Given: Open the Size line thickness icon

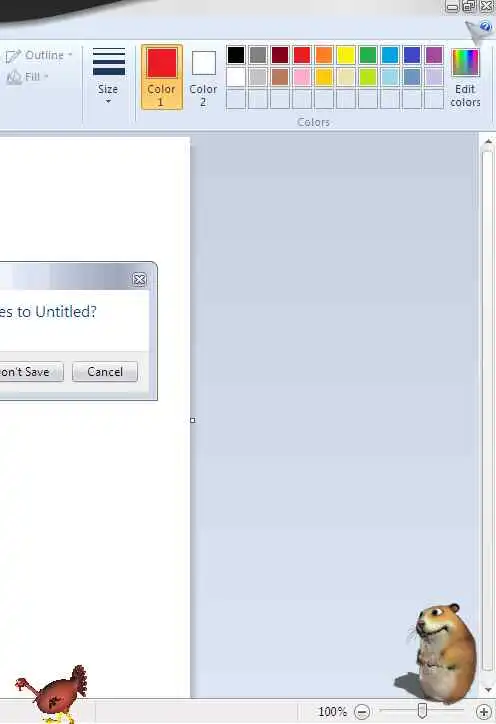Looking at the screenshot, I should [109, 61].
